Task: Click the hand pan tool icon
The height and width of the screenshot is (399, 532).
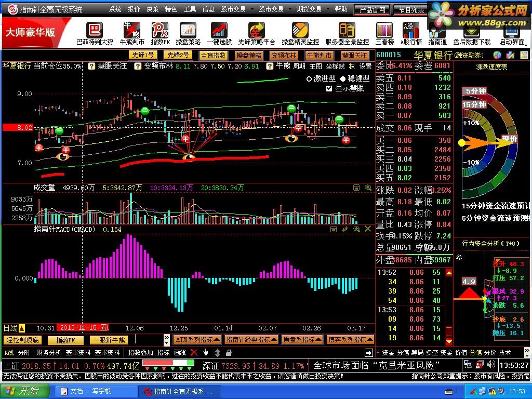Action: click(206, 353)
